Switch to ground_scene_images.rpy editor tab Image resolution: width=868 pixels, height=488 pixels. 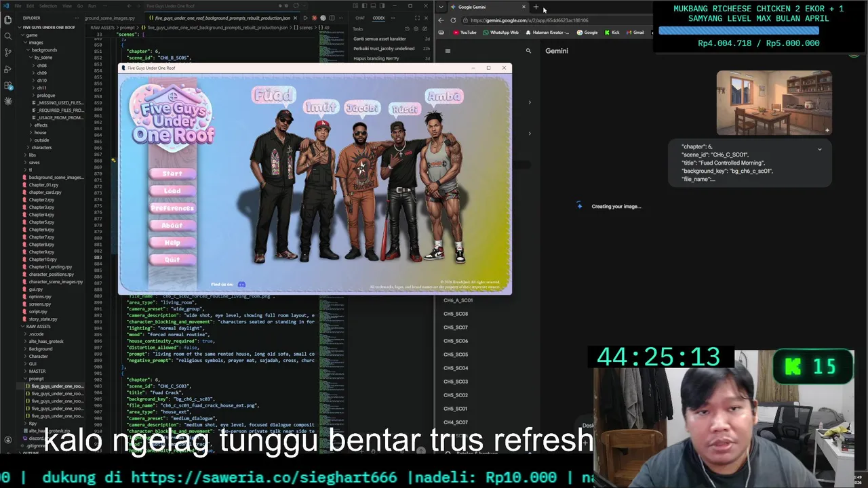110,18
